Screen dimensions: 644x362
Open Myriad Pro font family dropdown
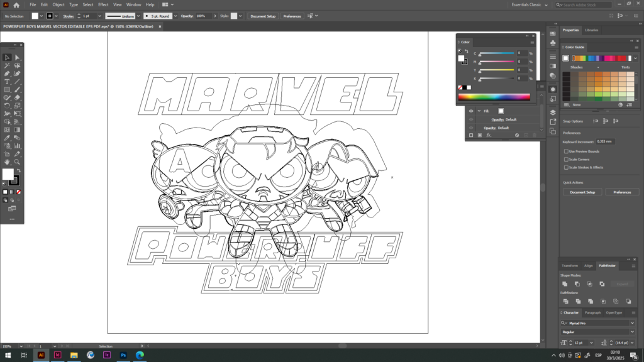point(632,323)
